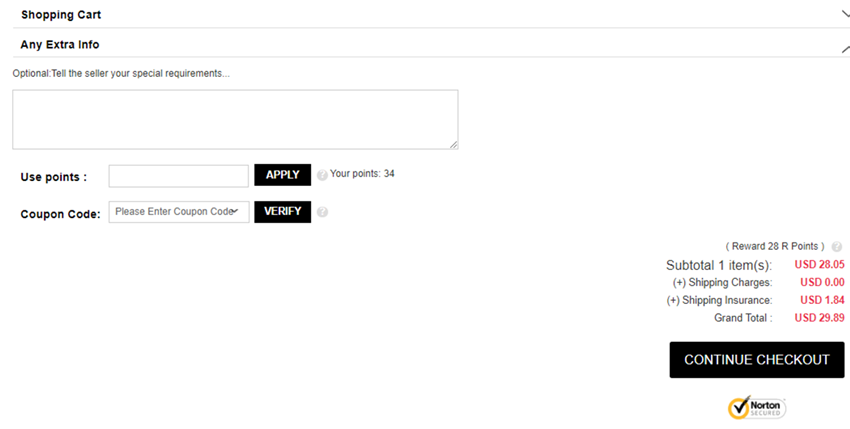Collapse the Any Extra Info chevron

844,47
